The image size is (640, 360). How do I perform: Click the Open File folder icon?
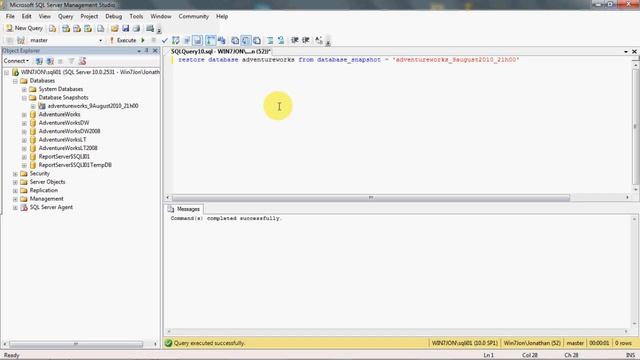115,28
